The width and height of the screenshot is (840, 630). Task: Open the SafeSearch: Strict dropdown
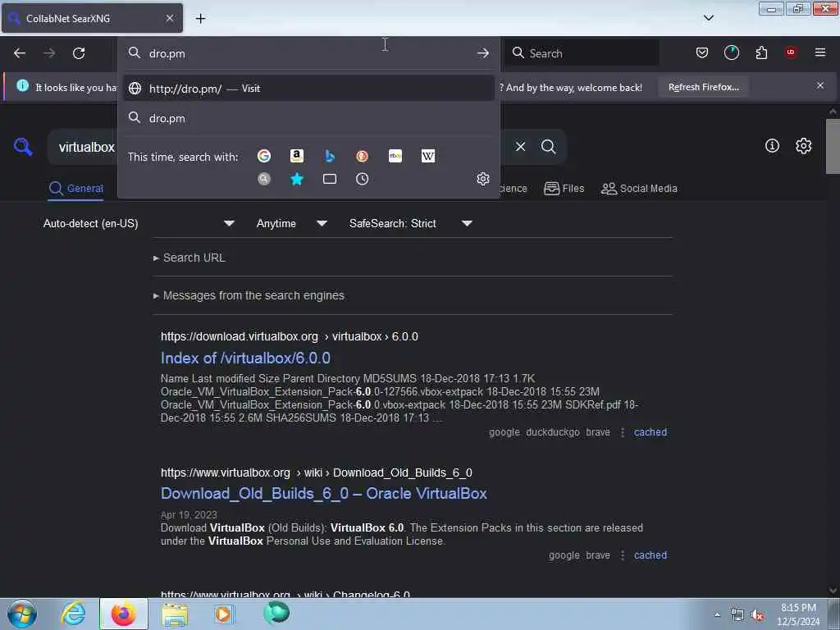coord(410,223)
